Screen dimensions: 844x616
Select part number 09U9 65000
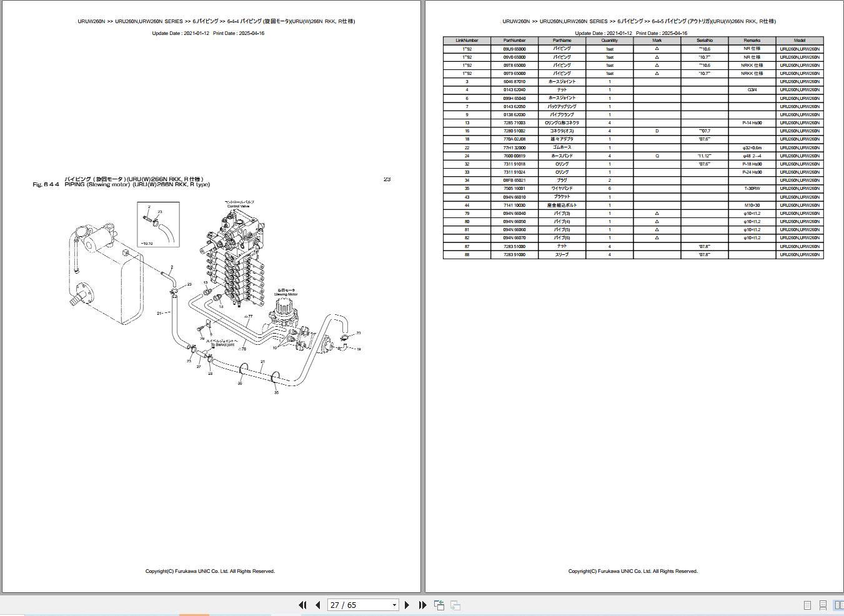[x=514, y=49]
